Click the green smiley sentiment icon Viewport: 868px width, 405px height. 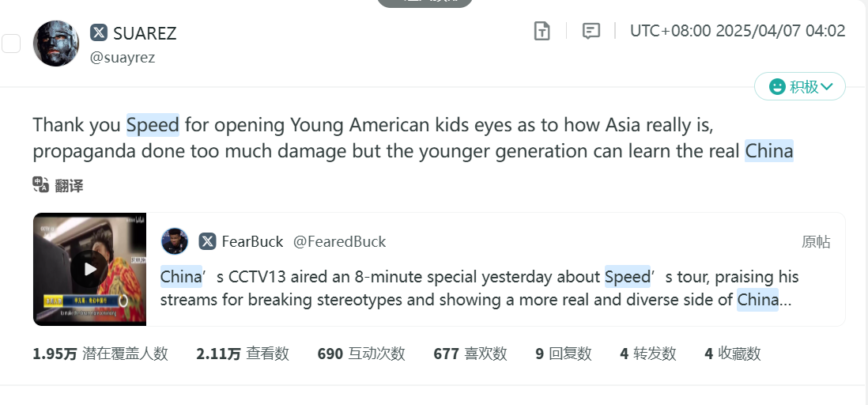pos(777,87)
